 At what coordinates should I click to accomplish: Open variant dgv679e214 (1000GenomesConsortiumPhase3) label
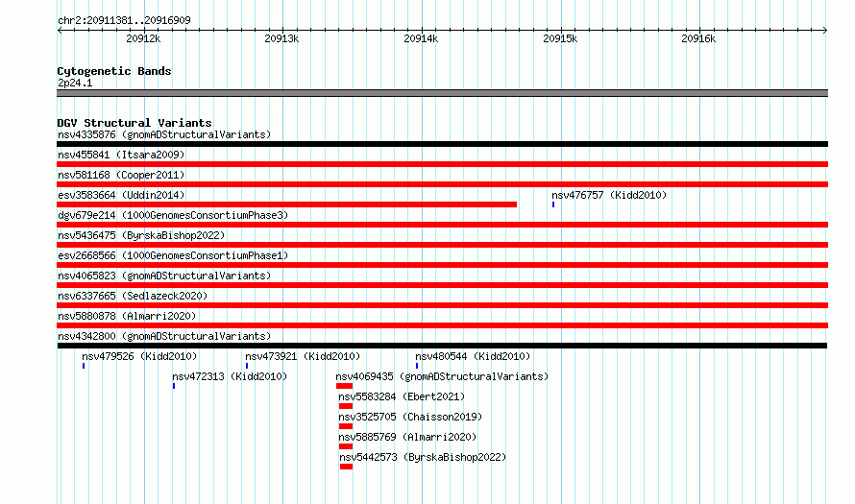[x=173, y=215]
